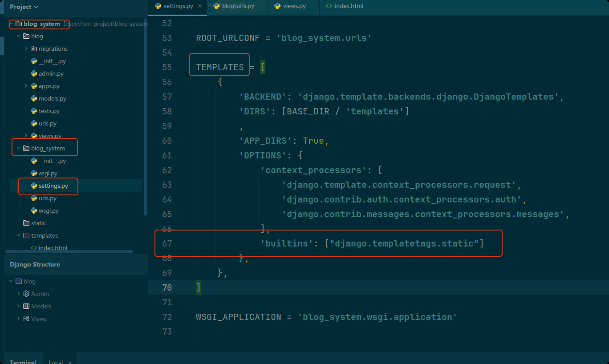
Task: Click the 'OPTIONS' key in code
Action: coord(263,155)
